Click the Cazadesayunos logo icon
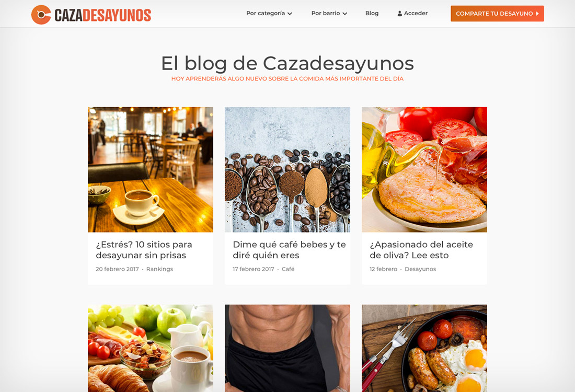 (x=41, y=15)
